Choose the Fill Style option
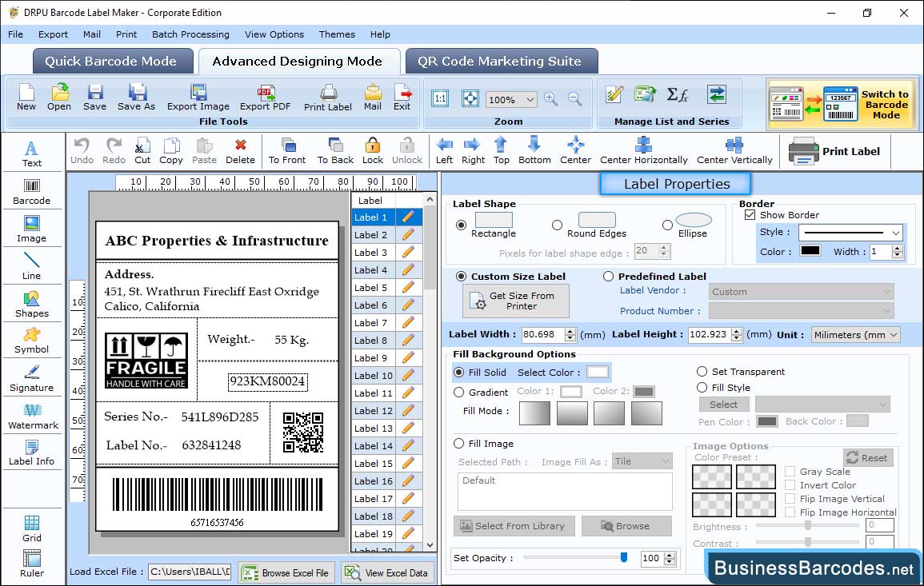Screen dimensions: 924x586 (702, 388)
